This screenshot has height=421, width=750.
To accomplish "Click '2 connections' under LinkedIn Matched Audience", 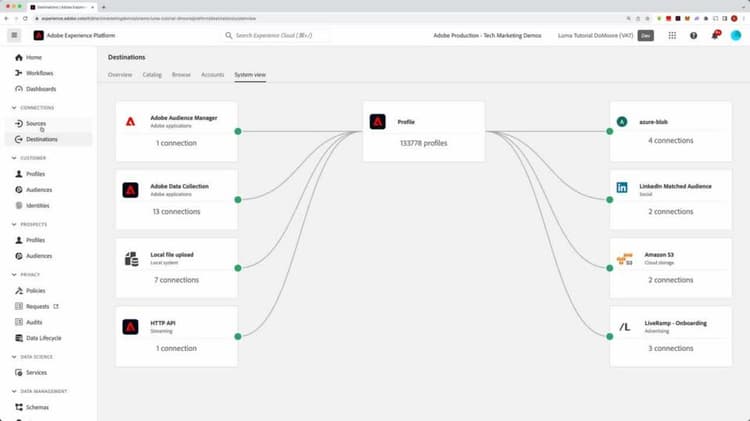I will pyautogui.click(x=671, y=211).
